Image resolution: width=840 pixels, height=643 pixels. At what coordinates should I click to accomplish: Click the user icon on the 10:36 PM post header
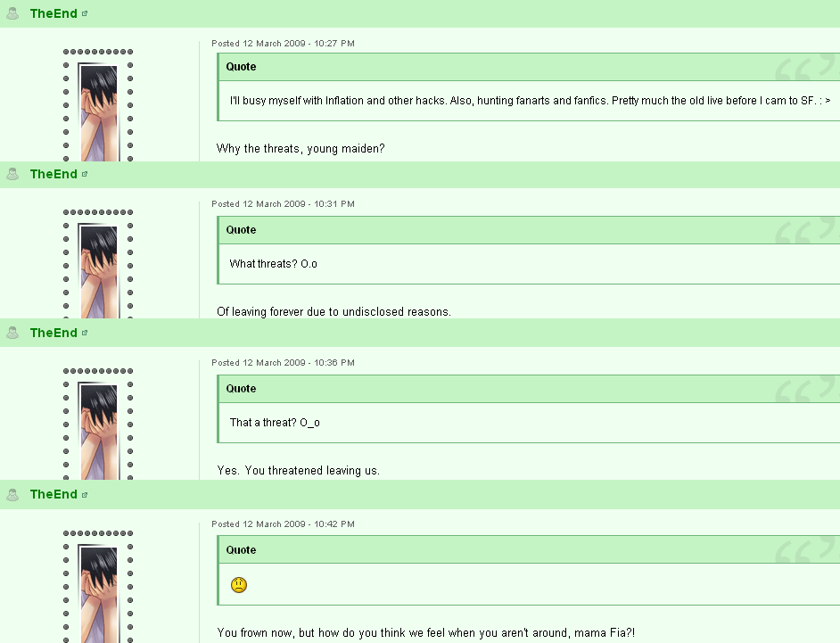click(x=12, y=333)
